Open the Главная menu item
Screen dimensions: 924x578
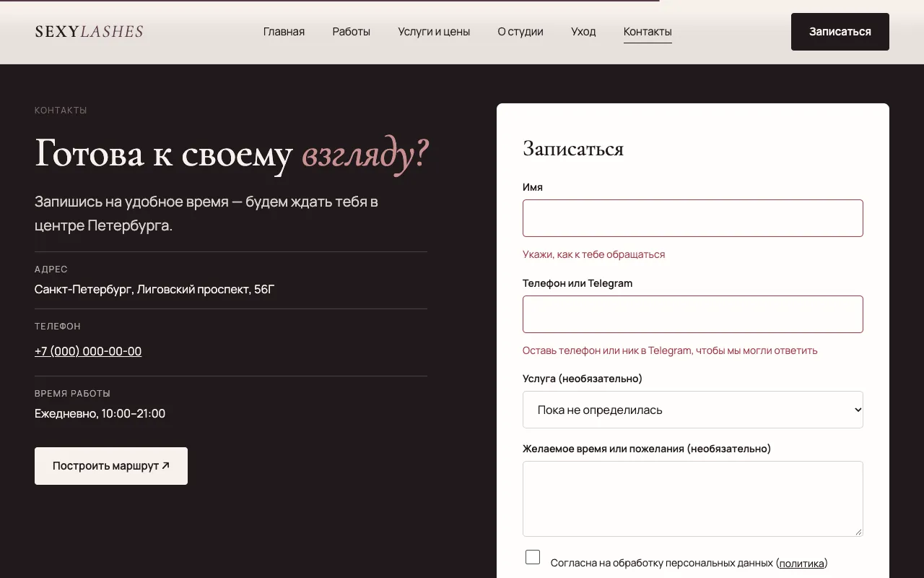(x=284, y=32)
